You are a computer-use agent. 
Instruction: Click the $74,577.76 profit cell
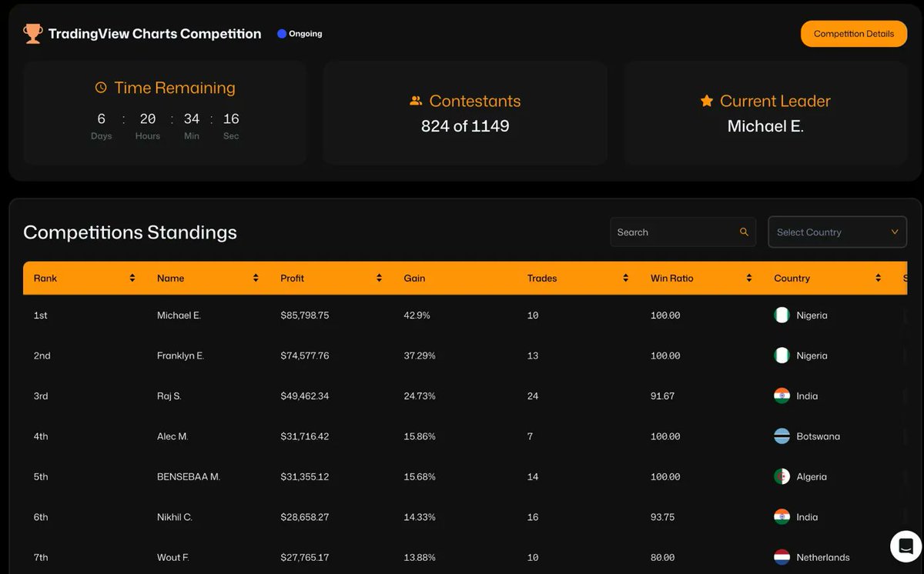(x=305, y=355)
